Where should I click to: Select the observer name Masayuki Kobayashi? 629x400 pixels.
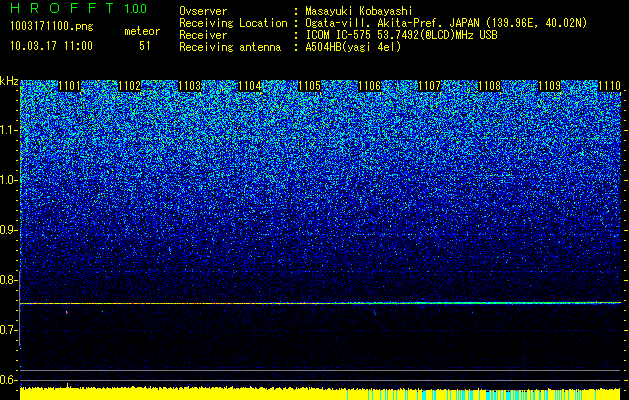point(359,11)
